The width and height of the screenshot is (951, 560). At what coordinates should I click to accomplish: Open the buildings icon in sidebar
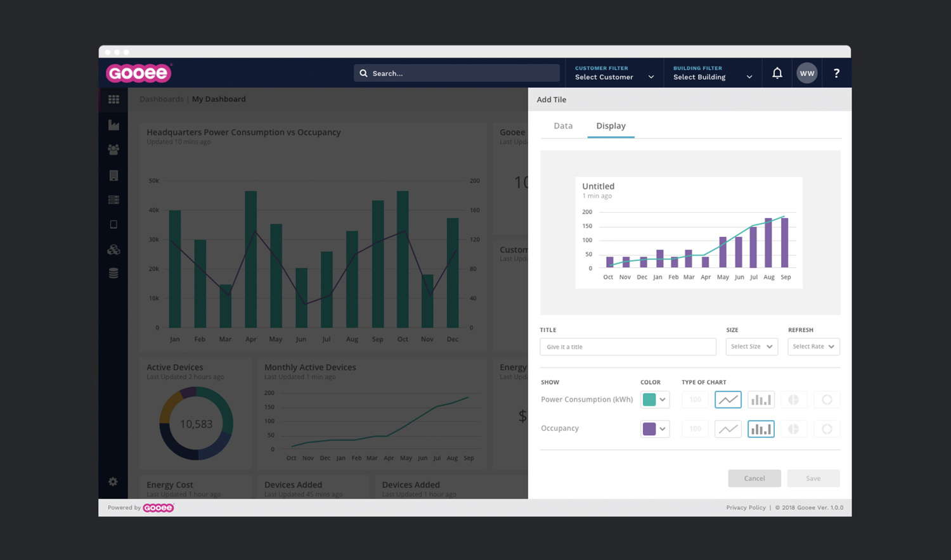[x=113, y=175]
